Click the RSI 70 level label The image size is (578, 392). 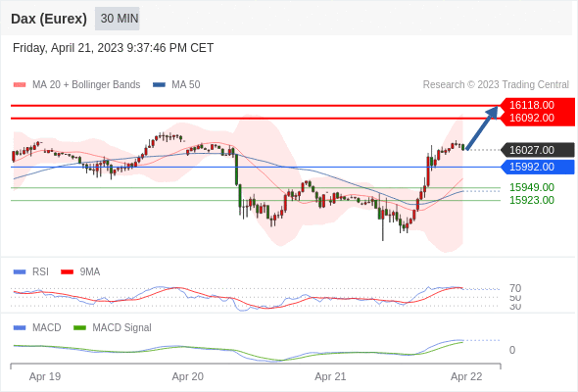515,288
